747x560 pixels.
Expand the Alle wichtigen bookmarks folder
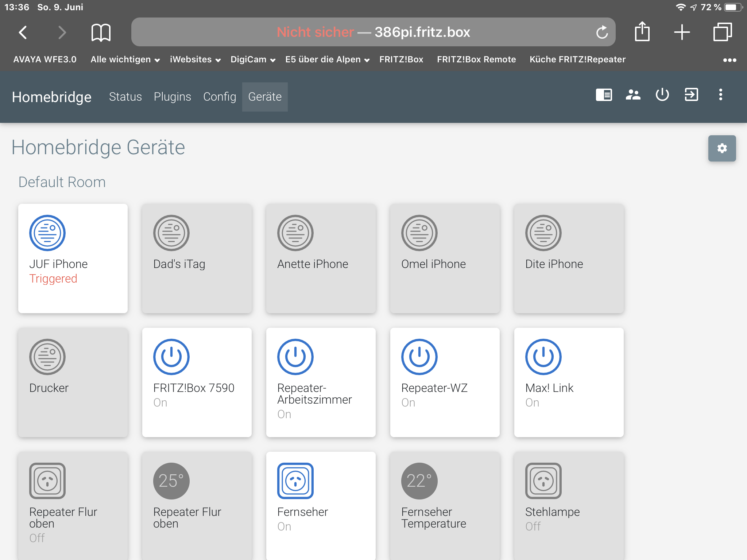pos(125,59)
